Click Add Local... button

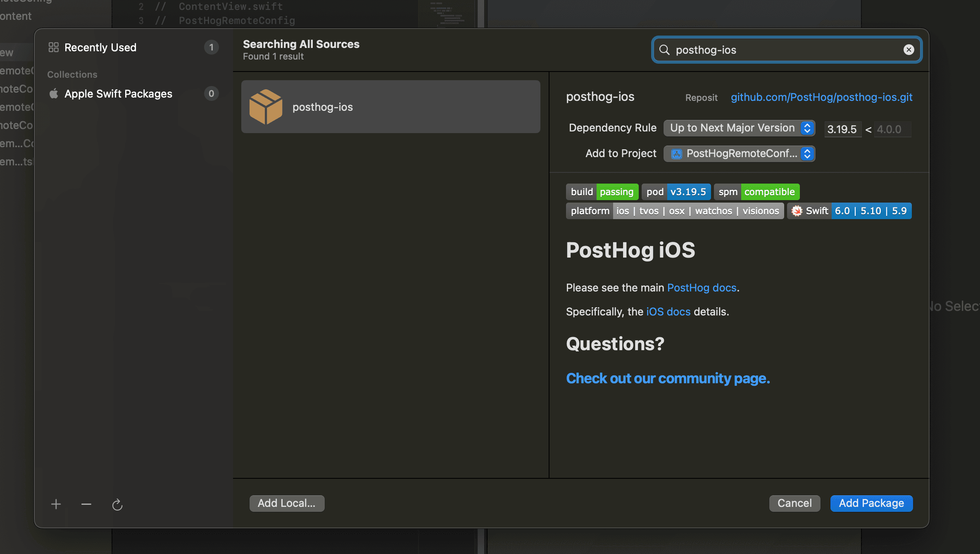[287, 503]
